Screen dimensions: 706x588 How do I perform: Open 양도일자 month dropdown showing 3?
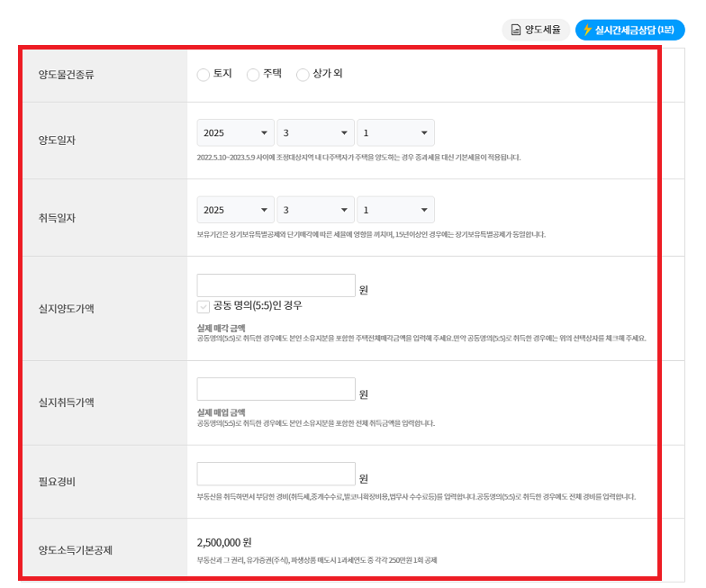click(x=315, y=133)
